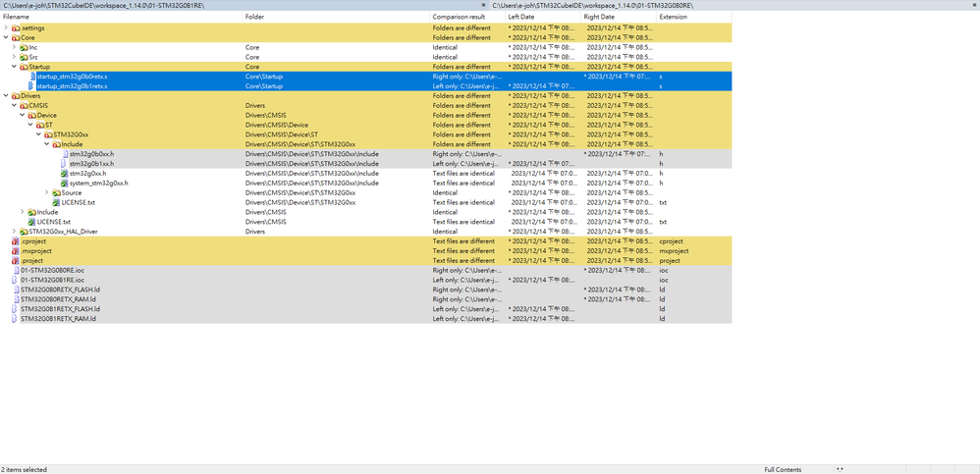This screenshot has width=980, height=474.
Task: Click the Device folder difference icon
Action: 31,116
